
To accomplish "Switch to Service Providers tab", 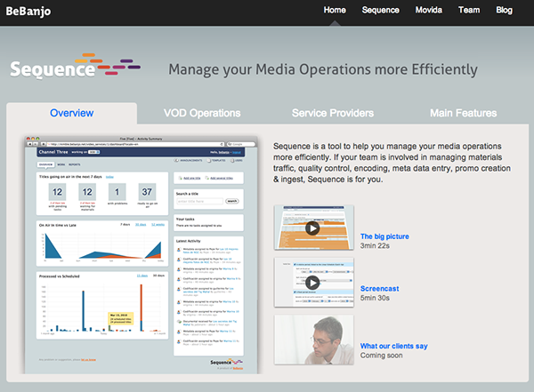I will [333, 113].
